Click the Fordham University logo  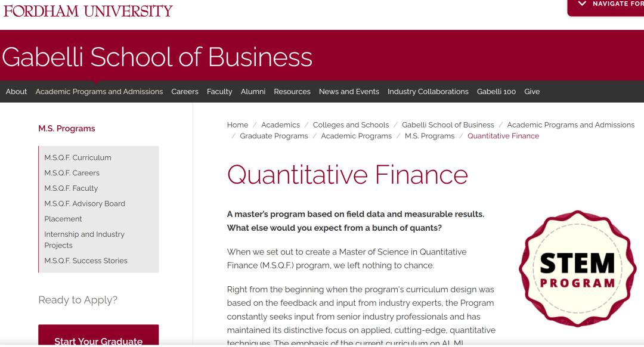click(88, 11)
